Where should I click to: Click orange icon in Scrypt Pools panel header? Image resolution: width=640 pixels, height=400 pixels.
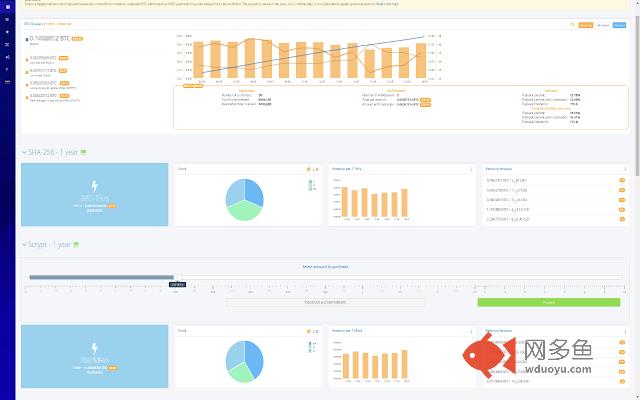(309, 331)
